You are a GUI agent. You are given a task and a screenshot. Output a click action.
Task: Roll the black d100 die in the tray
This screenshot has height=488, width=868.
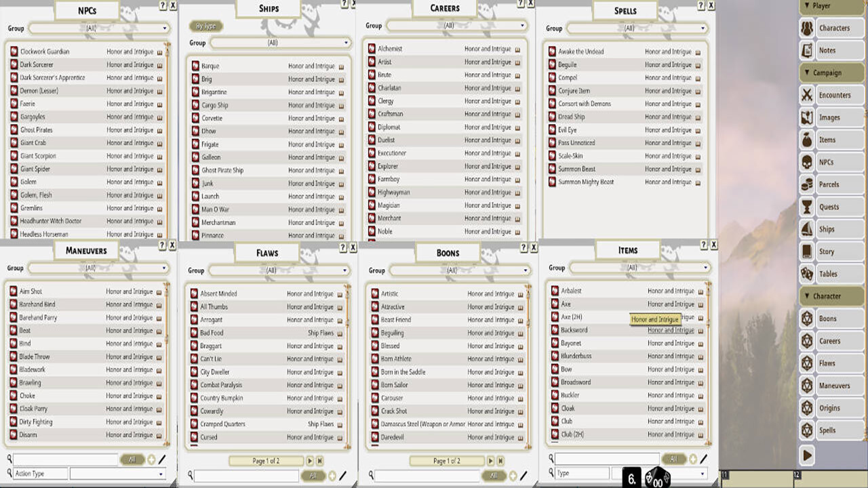coord(658,478)
